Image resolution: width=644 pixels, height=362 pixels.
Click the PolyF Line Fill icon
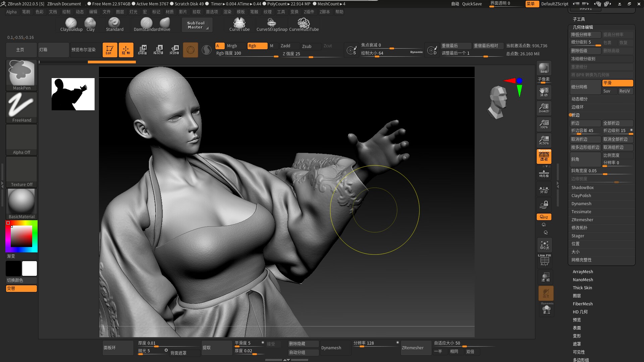pos(544,260)
